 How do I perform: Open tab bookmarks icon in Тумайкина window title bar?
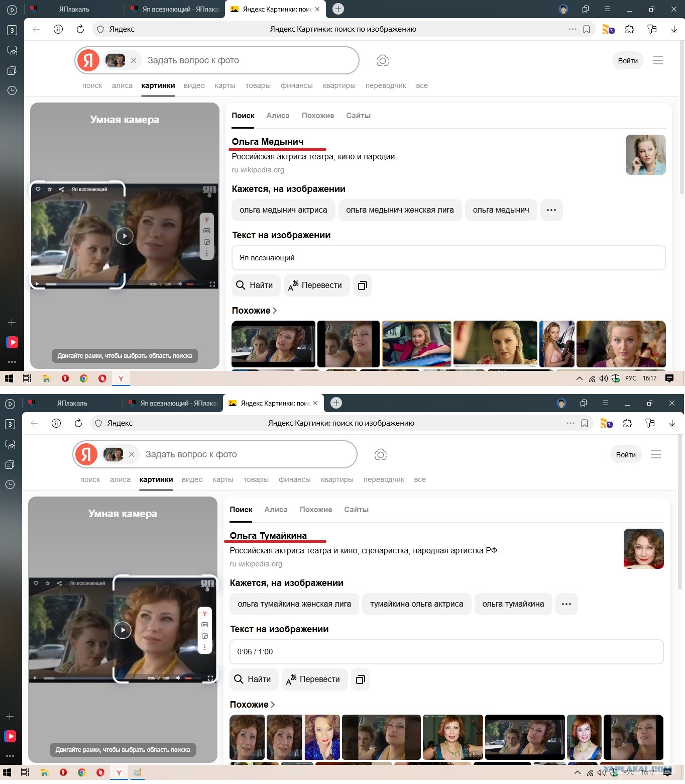coord(584,403)
